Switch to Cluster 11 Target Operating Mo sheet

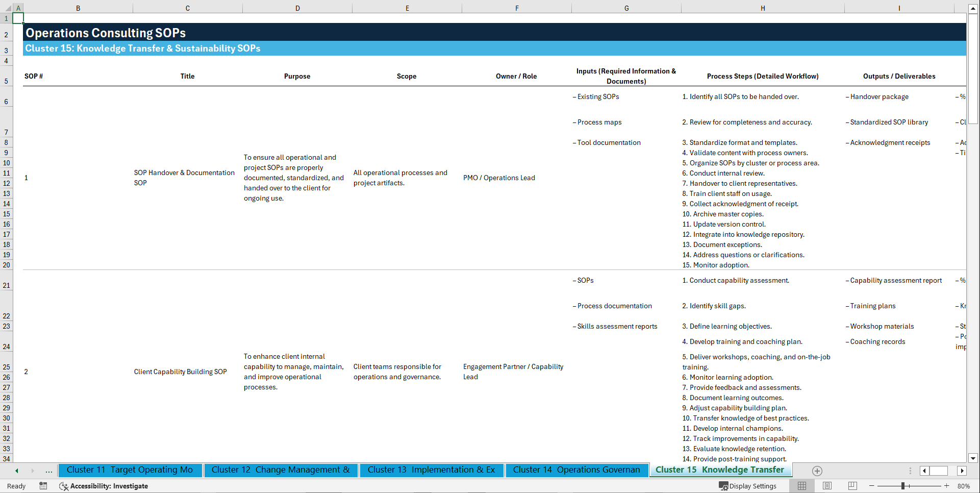point(130,470)
